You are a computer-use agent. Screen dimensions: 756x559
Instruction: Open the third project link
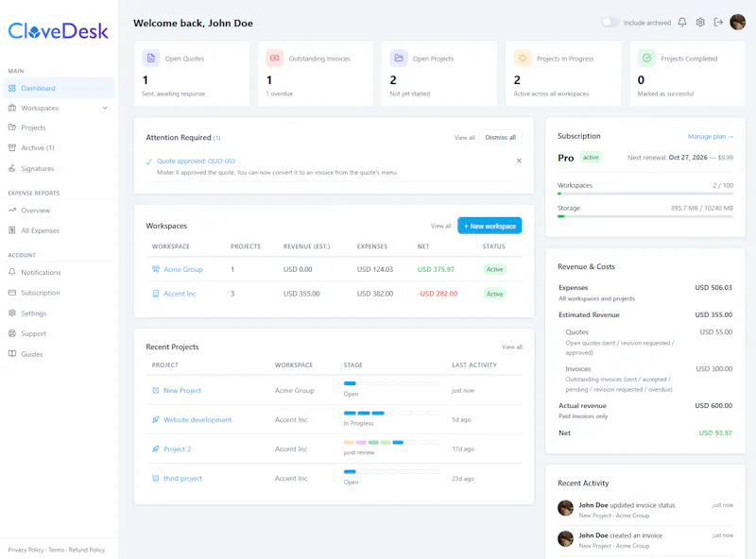[x=182, y=479]
